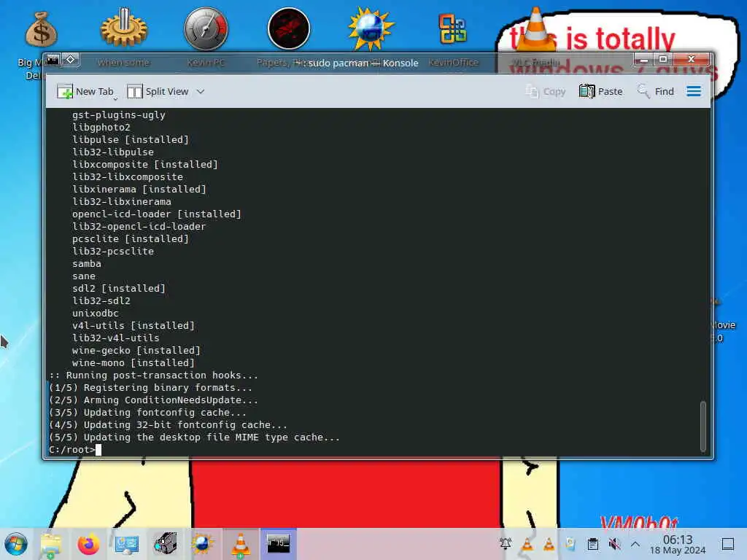Viewport: 747px width, 560px height.
Task: Launch Firefox from the taskbar
Action: [88, 544]
